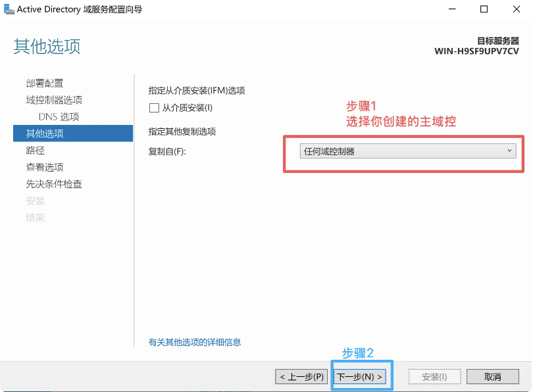Image resolution: width=533 pixels, height=392 pixels.
Task: Minimize the configuration wizard window
Action: (x=453, y=9)
